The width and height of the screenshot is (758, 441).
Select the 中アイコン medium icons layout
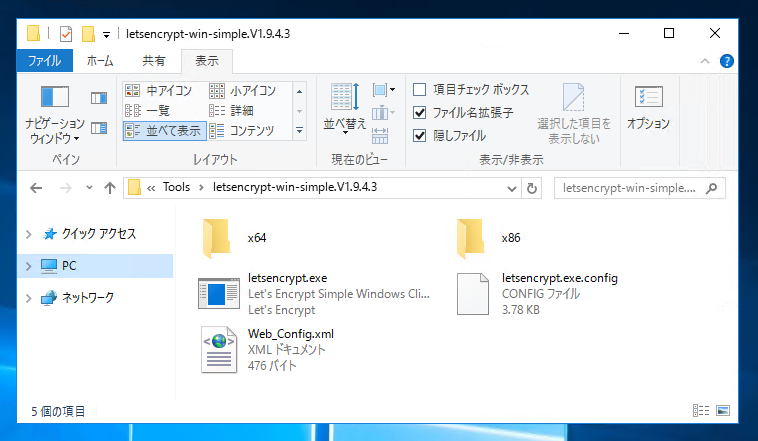pyautogui.click(x=159, y=90)
